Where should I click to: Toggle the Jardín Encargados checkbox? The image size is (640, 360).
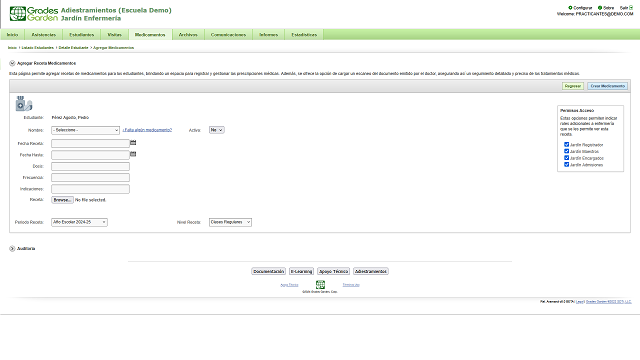pyautogui.click(x=567, y=158)
